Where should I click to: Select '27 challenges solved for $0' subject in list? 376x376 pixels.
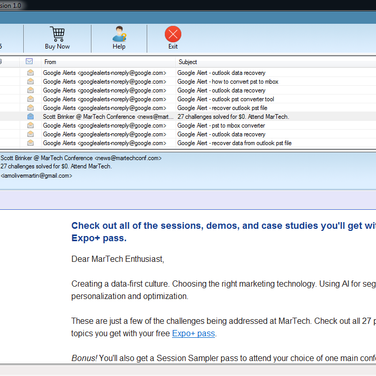233,117
